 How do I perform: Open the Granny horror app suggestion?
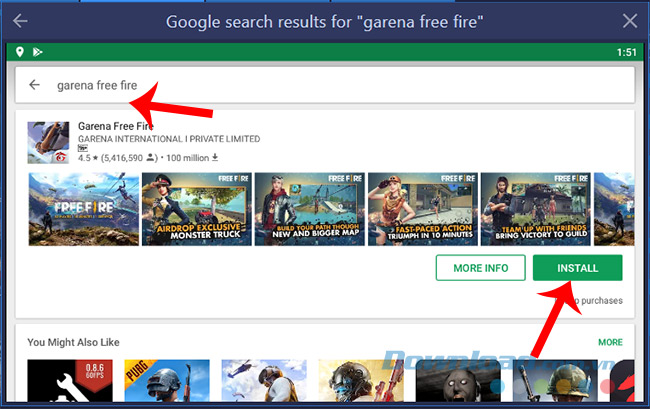458,381
